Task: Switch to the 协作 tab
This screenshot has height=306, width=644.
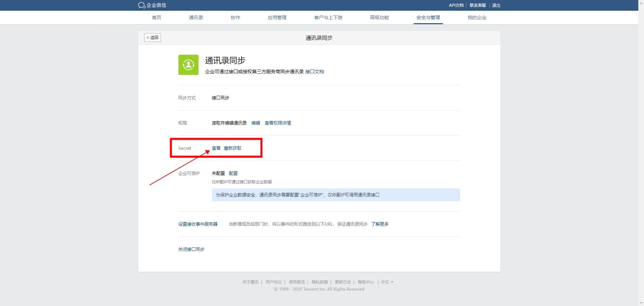Action: coord(235,17)
